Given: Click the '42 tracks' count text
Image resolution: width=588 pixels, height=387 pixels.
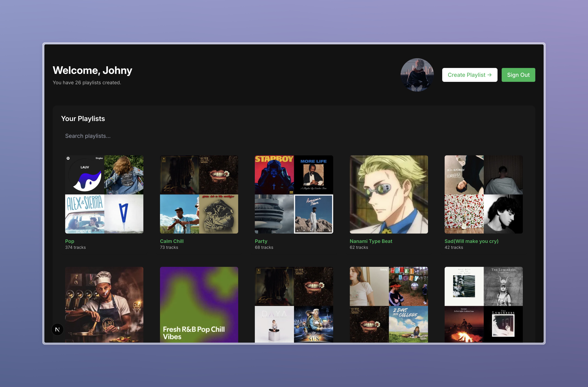Looking at the screenshot, I should 454,247.
